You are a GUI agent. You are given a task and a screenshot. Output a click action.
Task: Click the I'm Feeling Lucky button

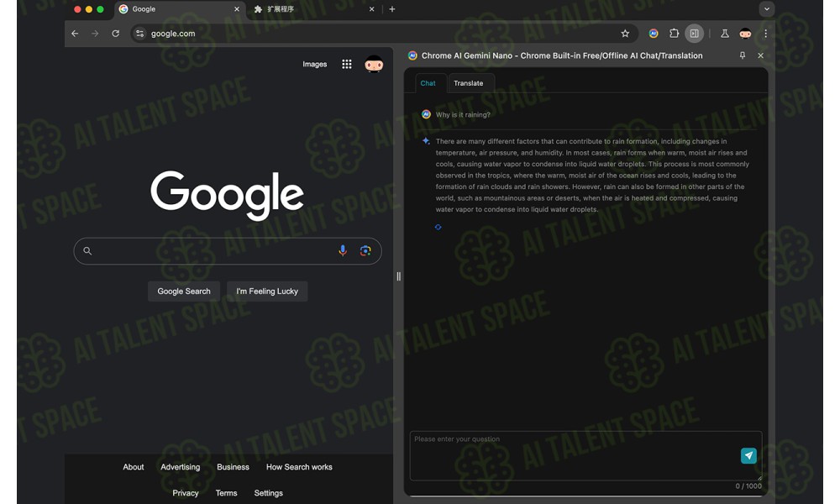267,291
